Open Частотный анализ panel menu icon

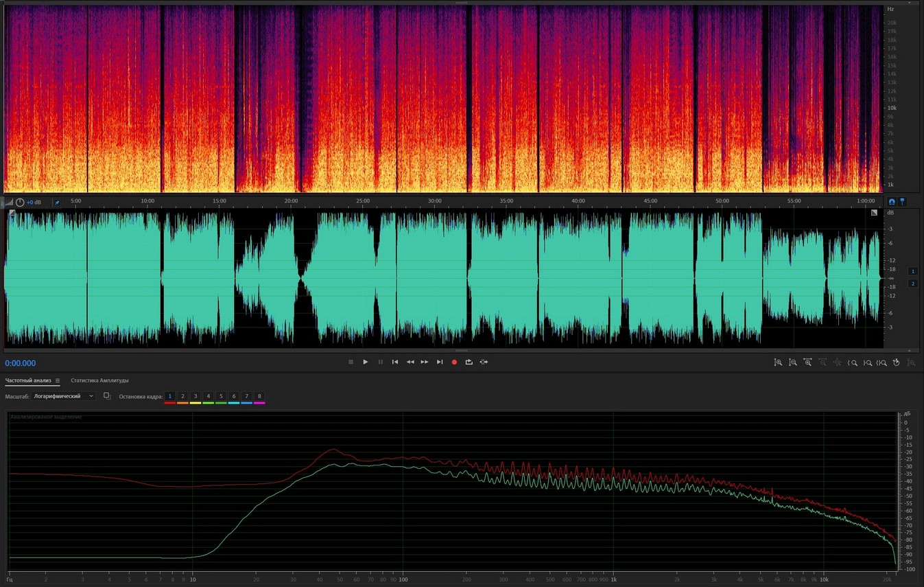[58, 380]
